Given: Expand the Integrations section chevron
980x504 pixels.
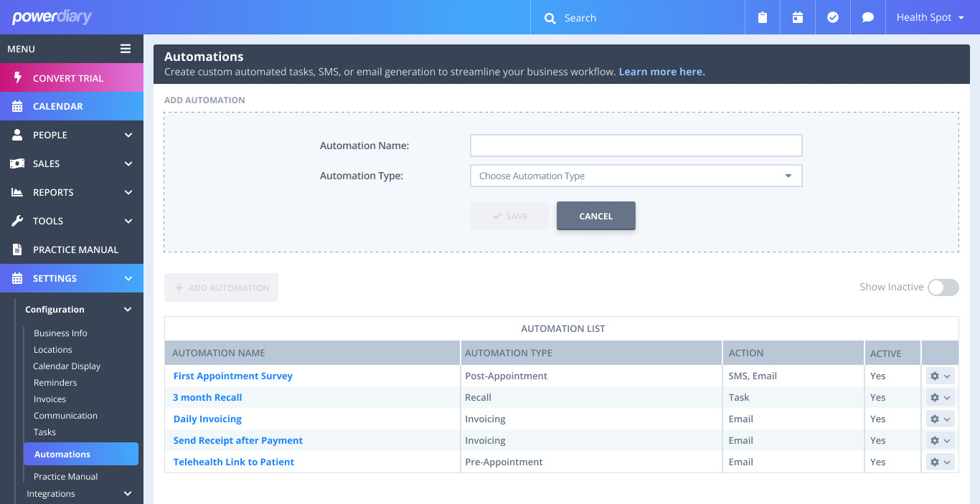Looking at the screenshot, I should coord(128,493).
